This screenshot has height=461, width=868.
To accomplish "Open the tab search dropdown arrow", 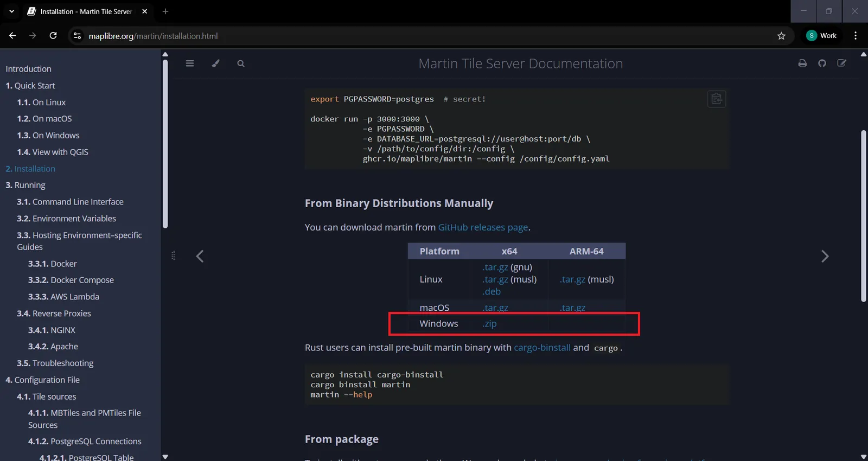I will [11, 11].
